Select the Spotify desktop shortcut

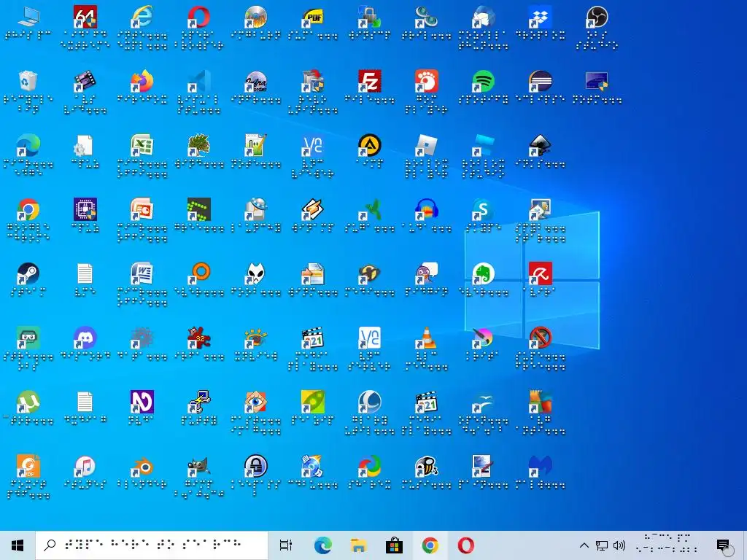tap(484, 82)
